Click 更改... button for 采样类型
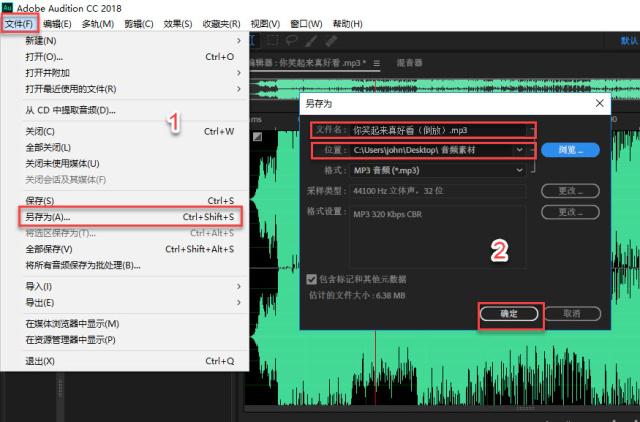The height and width of the screenshot is (422, 640). click(570, 191)
